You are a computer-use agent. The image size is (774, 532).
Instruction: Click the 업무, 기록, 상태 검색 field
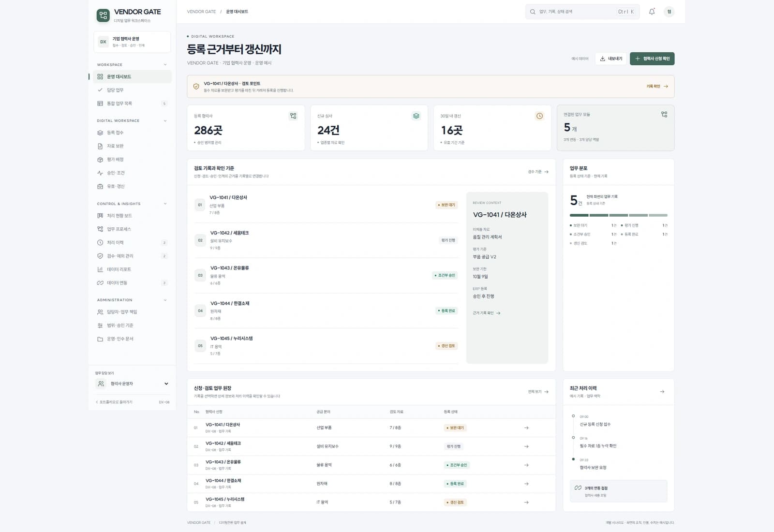(582, 12)
